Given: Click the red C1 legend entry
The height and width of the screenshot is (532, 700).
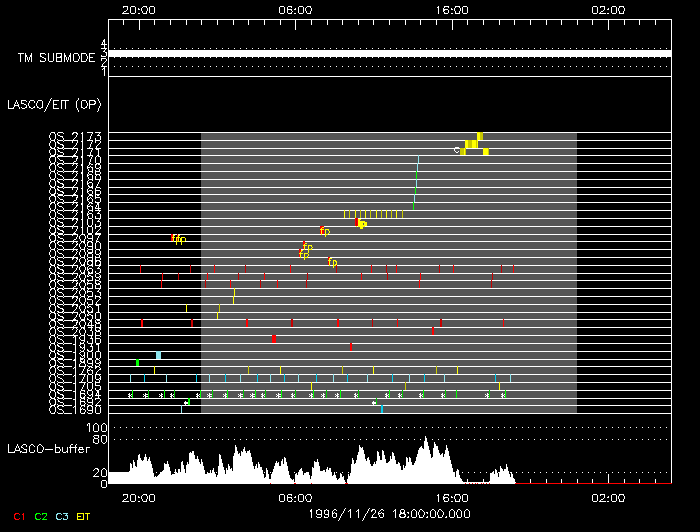Looking at the screenshot, I should [x=18, y=516].
